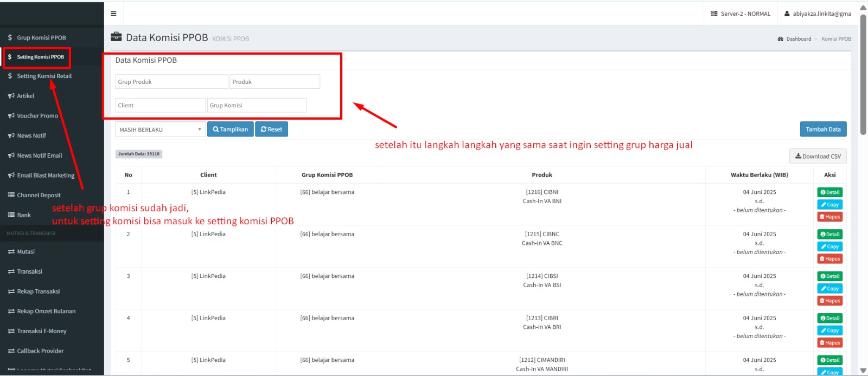
Task: Click the megaphone icon beside News Notif Email
Action: tap(11, 155)
